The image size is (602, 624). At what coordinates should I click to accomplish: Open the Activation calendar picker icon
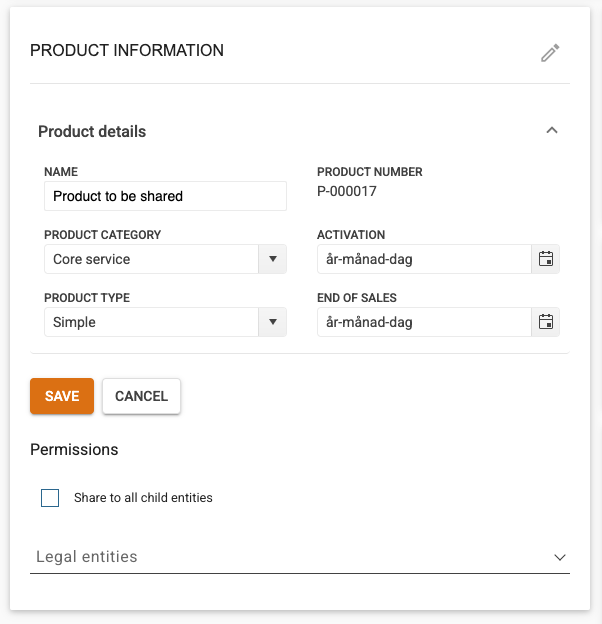546,259
